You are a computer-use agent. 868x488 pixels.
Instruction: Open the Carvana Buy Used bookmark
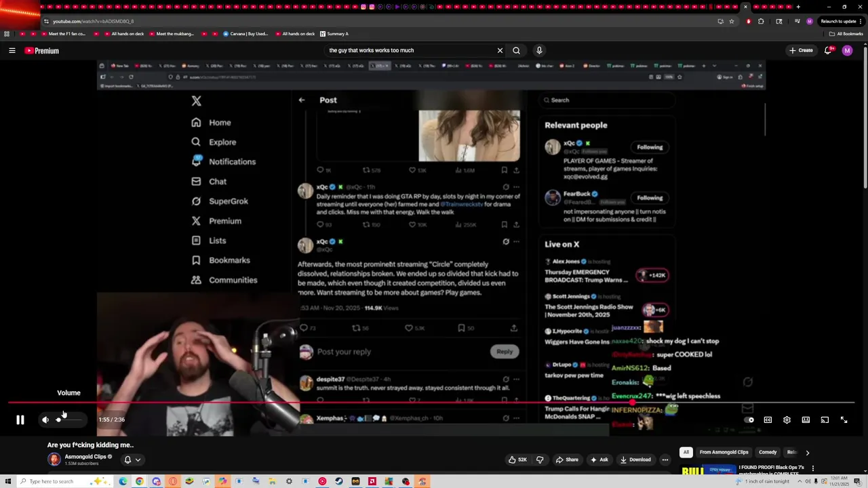click(245, 34)
